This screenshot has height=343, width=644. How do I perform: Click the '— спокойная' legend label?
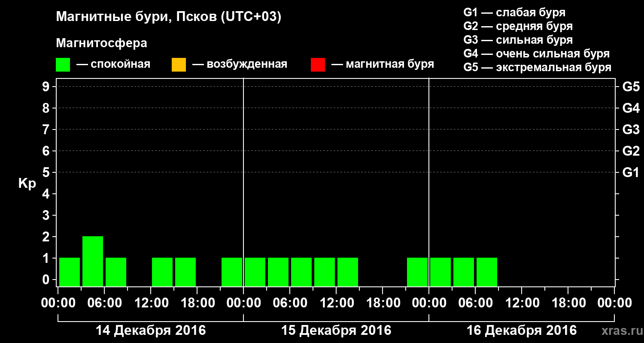click(x=113, y=65)
